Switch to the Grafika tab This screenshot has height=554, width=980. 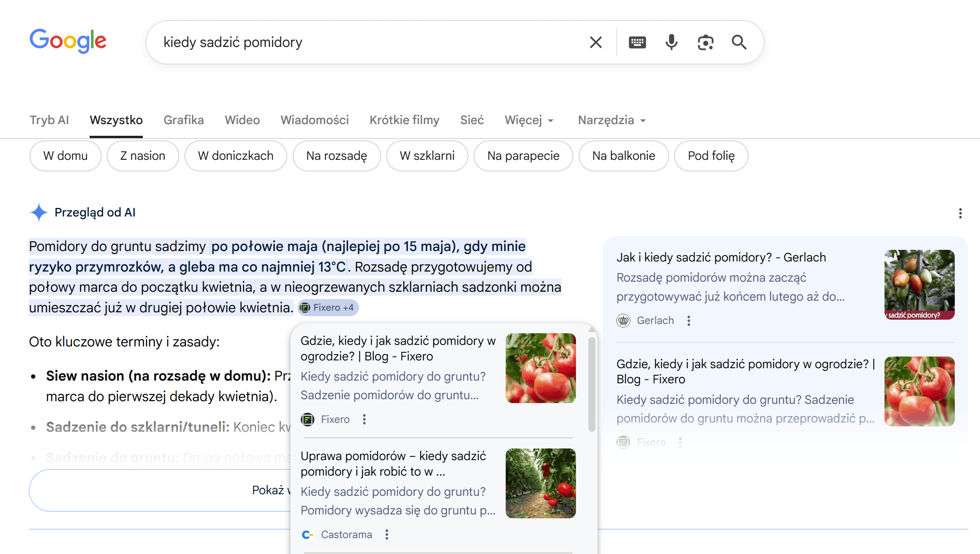point(184,120)
